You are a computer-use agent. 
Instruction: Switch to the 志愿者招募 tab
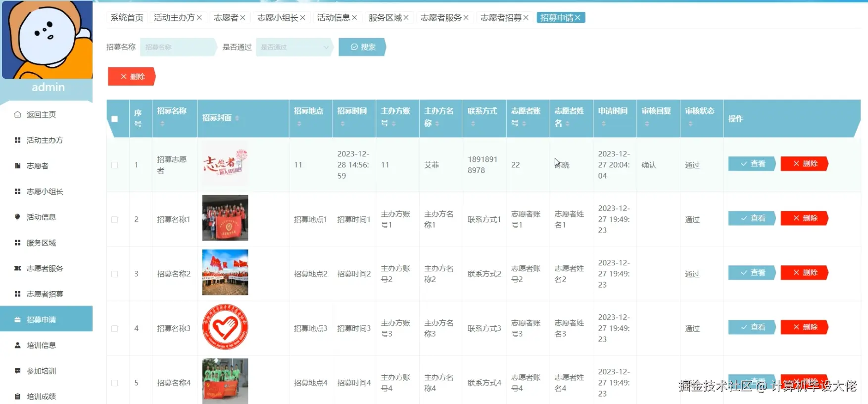[x=501, y=17]
